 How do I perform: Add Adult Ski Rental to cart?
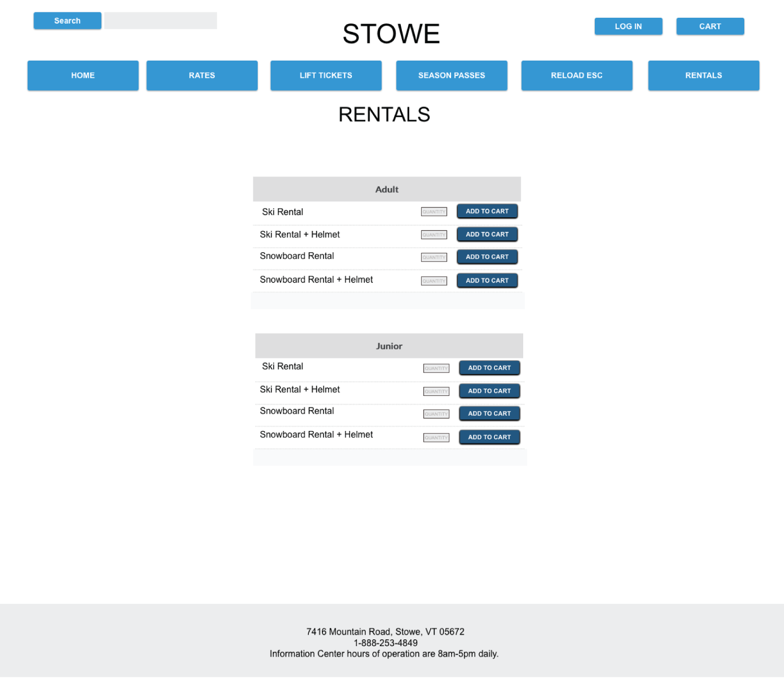pyautogui.click(x=487, y=212)
